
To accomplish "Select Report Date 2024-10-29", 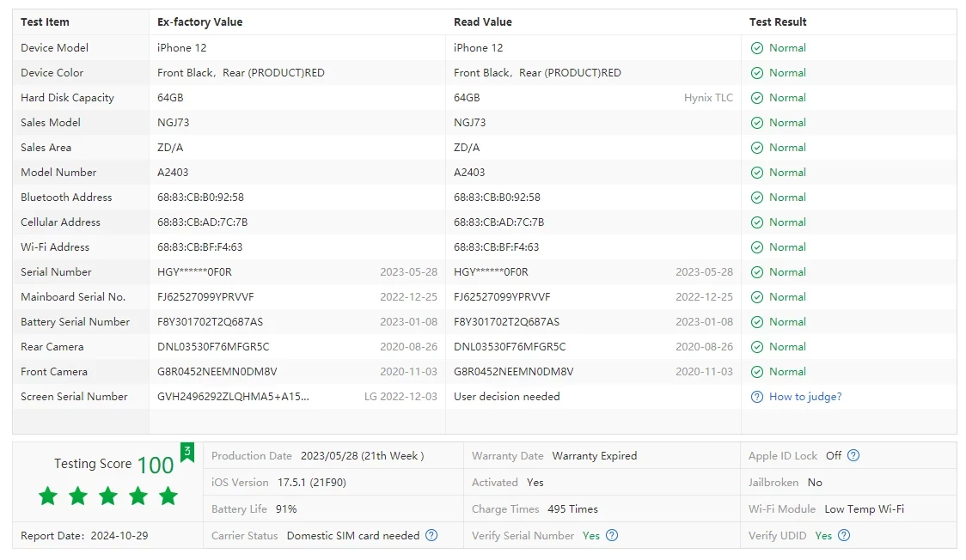I will coord(84,536).
